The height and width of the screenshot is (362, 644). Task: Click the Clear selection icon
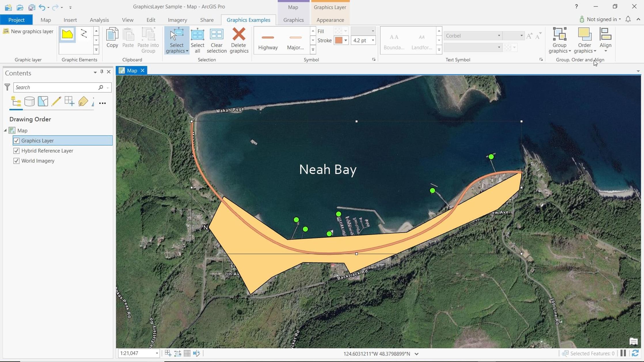[x=216, y=34]
